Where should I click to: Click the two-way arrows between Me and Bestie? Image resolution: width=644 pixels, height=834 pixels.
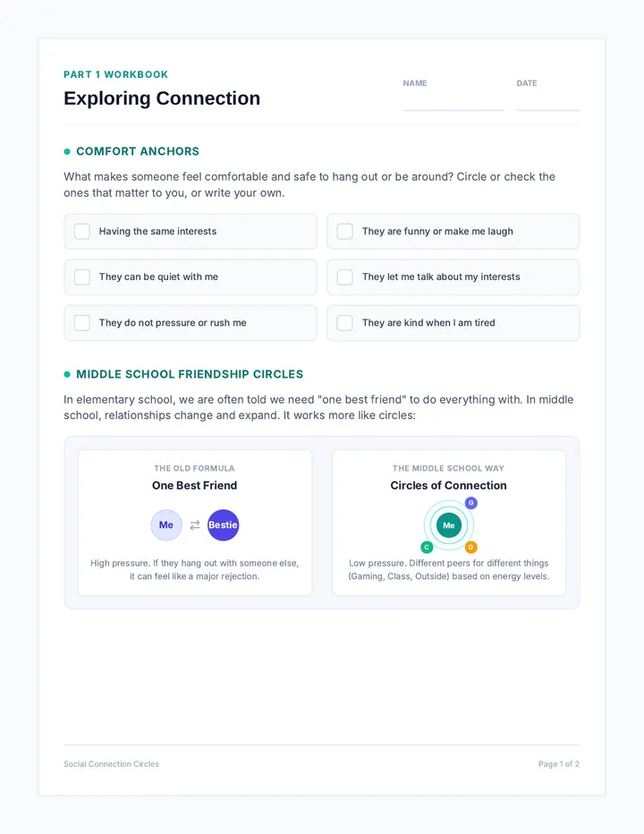195,525
